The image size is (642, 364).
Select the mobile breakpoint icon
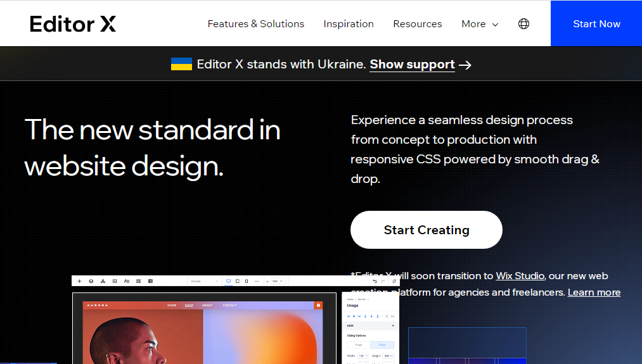click(x=247, y=281)
